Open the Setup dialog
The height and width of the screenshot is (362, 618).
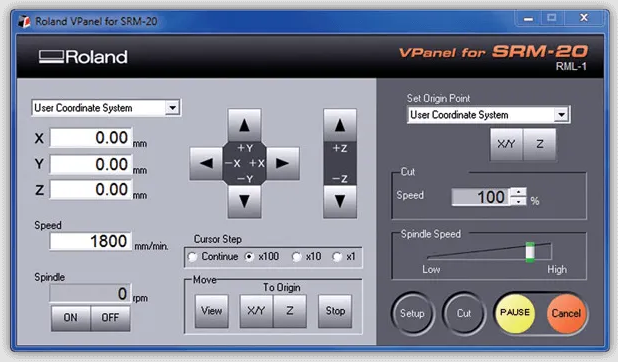[x=412, y=313]
